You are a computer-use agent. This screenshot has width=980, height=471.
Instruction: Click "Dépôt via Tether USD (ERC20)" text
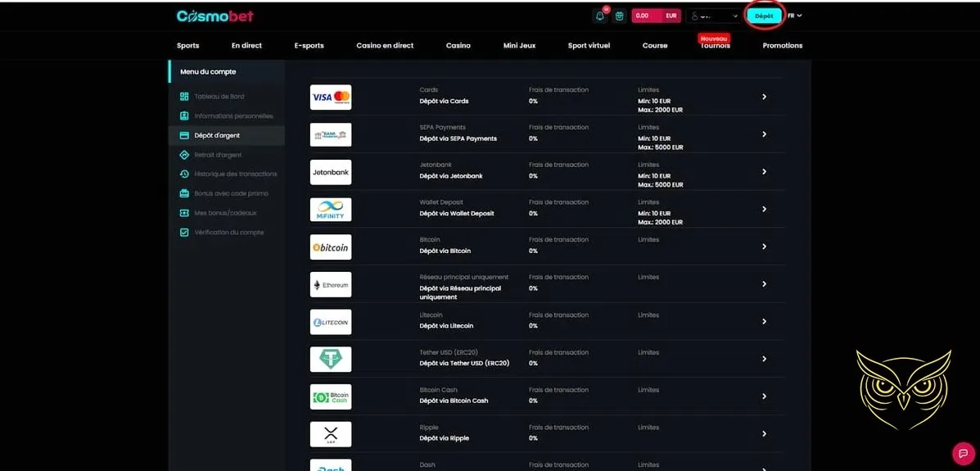[x=464, y=364]
